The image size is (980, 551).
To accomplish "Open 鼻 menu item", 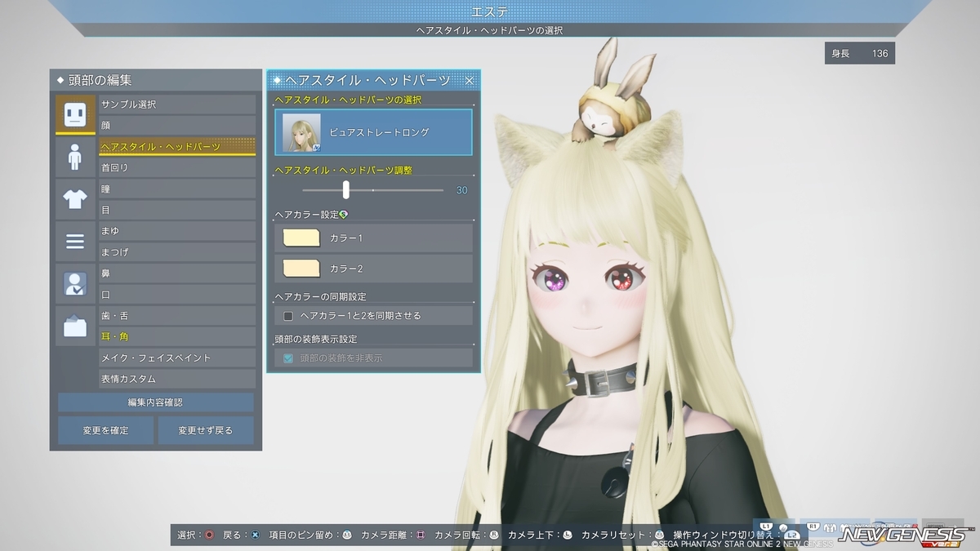I will pos(177,273).
